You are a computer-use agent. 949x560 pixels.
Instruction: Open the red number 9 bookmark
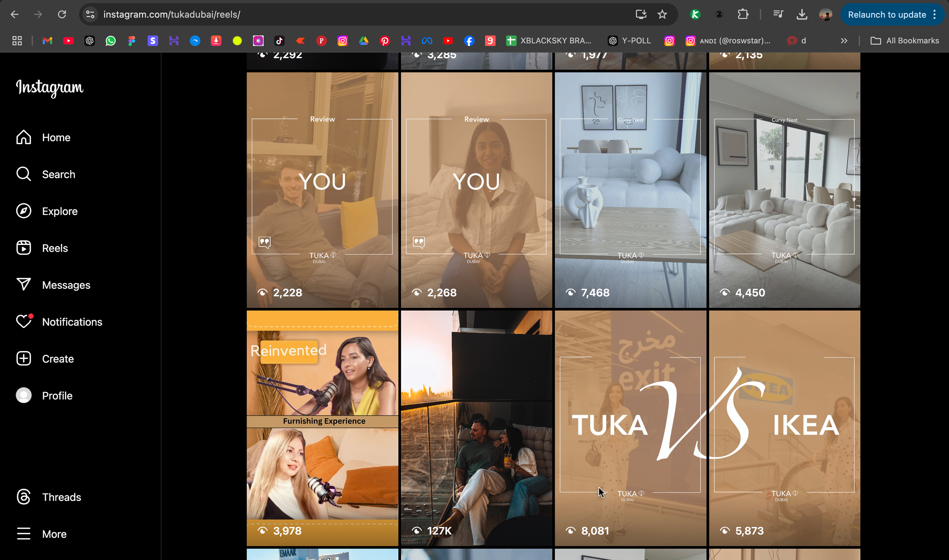[490, 41]
